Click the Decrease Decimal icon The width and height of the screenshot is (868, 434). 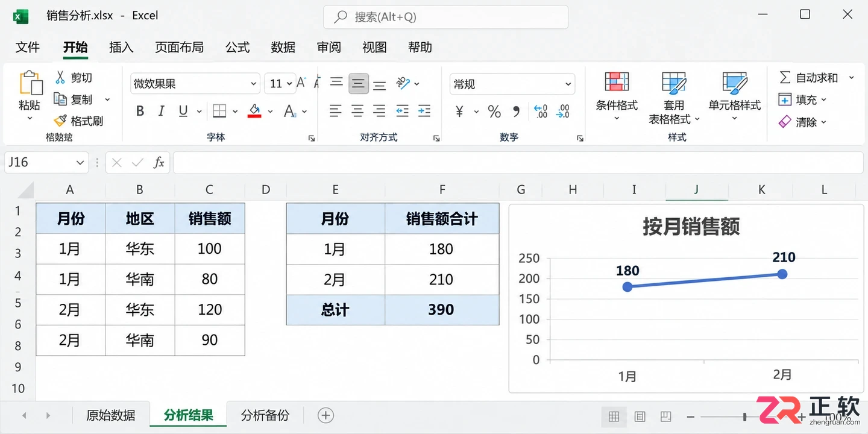pos(563,111)
